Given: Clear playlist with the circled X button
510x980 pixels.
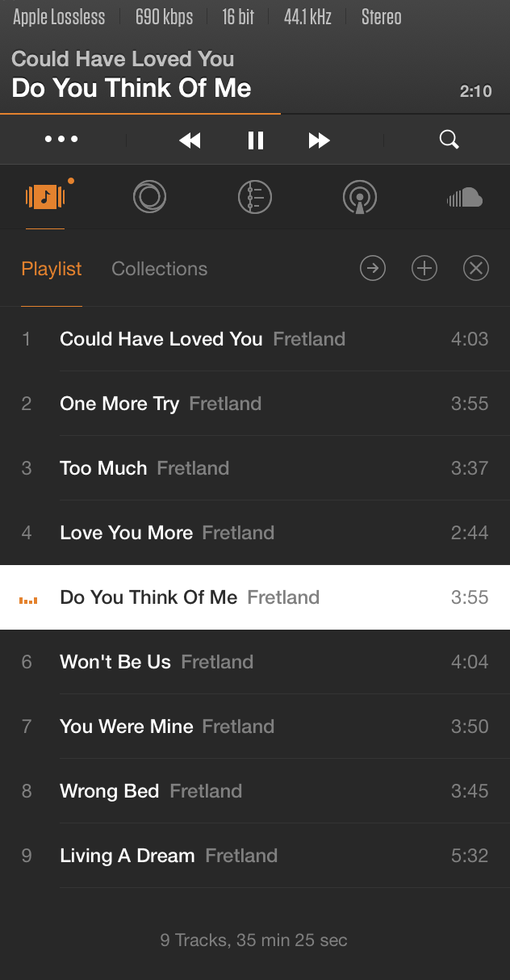Looking at the screenshot, I should click(x=476, y=268).
